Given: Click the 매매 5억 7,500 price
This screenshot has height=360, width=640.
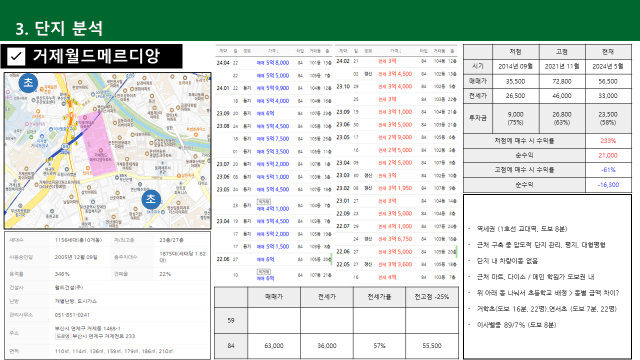Looking at the screenshot, I should [273, 139].
